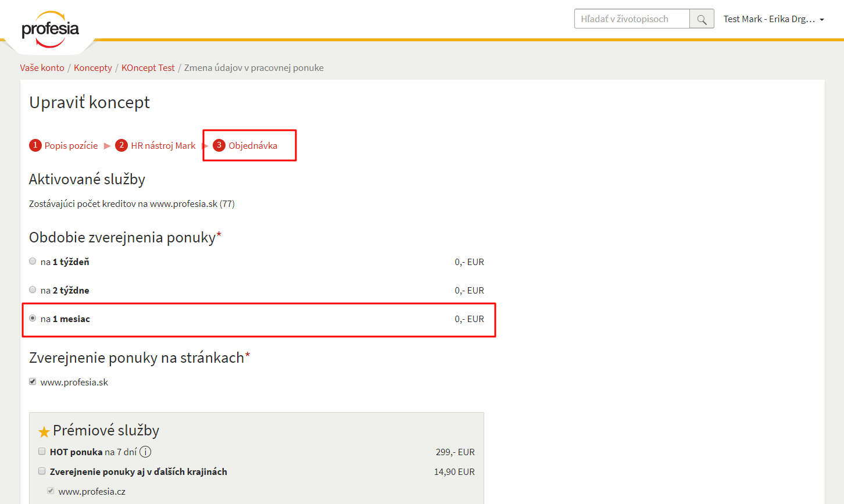Viewport: 844px width, 504px height.
Task: Click 'Zmena údajov v pracovnej ponuke' breadcrumb text
Action: 254,67
